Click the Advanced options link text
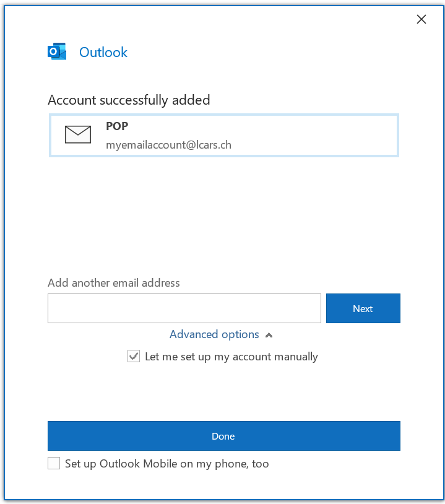Image resolution: width=445 pixels, height=504 pixels. pos(214,334)
